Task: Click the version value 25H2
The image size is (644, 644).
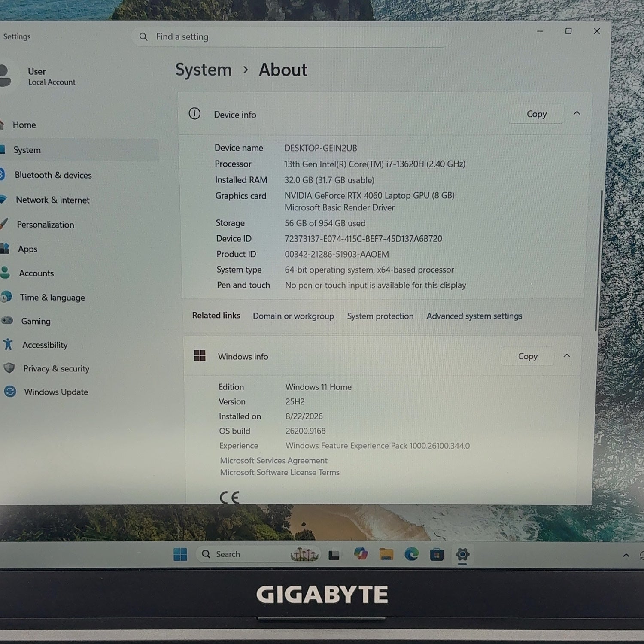Action: (x=295, y=402)
